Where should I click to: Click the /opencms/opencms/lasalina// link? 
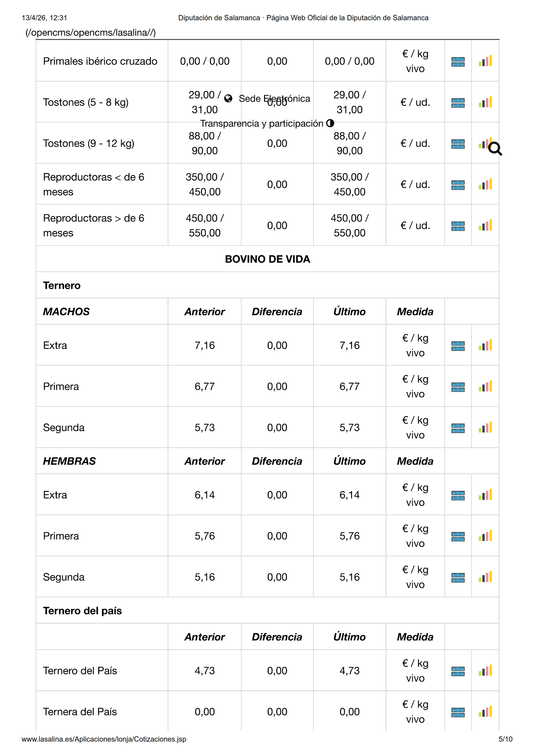point(90,33)
